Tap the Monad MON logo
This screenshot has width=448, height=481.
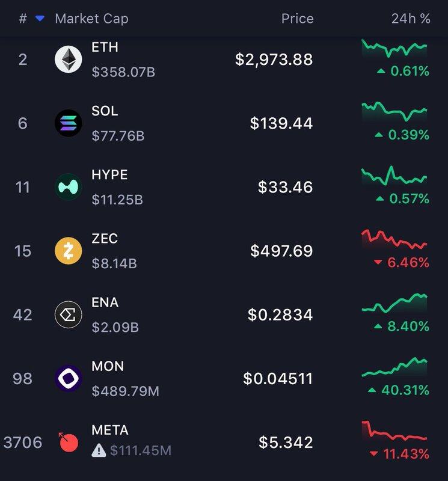(x=69, y=378)
